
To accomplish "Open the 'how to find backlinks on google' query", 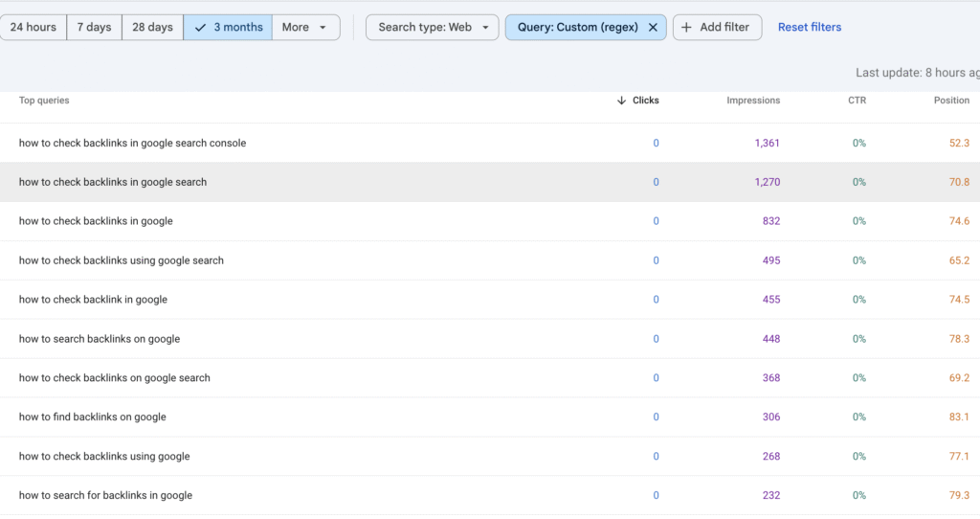I will (93, 417).
